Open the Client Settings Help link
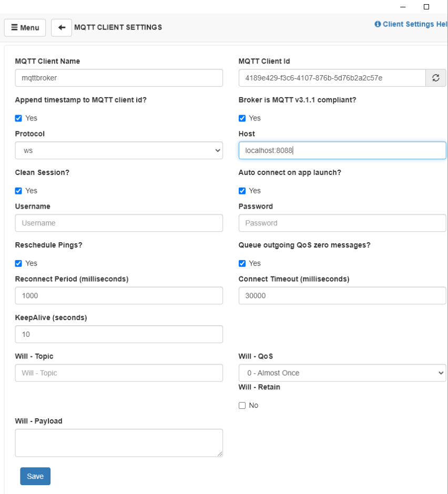448x494 pixels. pyautogui.click(x=411, y=24)
